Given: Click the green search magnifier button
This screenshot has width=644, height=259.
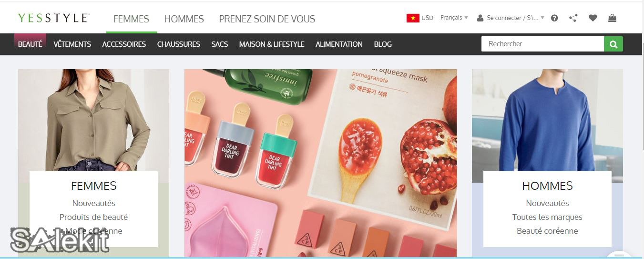Looking at the screenshot, I should click(x=613, y=44).
